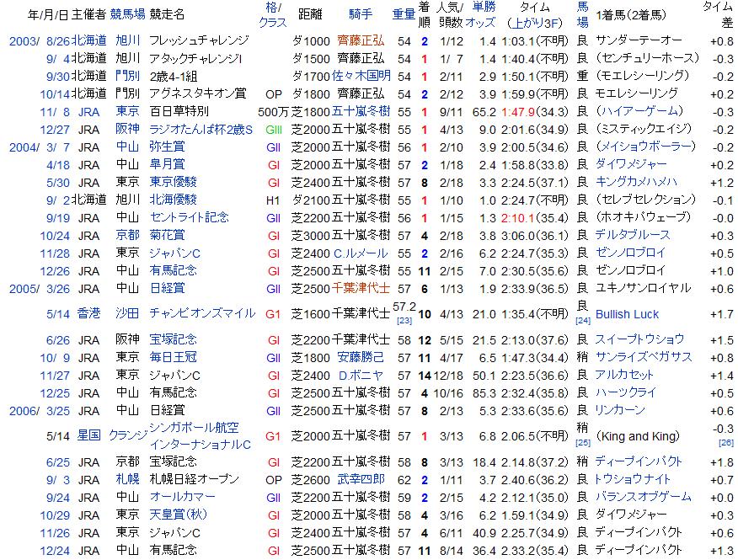This screenshot has width=738, height=560.
Task: Click the ラジオたんぱ杯2歳S race link
Action: (x=201, y=129)
